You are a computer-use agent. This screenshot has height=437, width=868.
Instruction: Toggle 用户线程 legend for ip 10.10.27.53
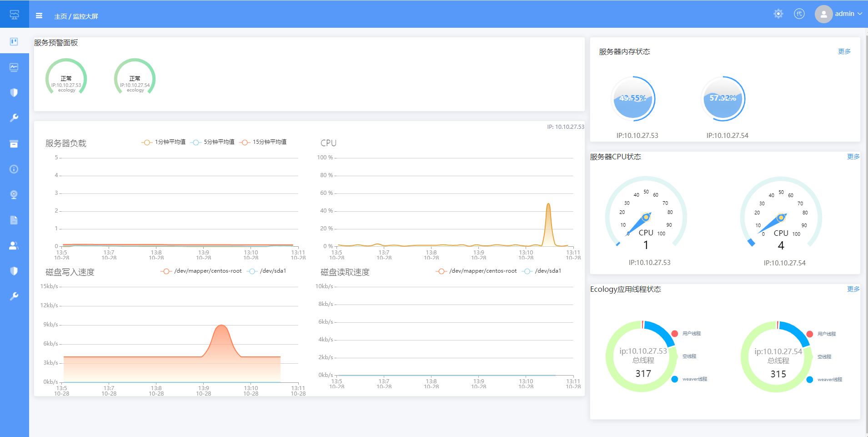[x=686, y=334]
